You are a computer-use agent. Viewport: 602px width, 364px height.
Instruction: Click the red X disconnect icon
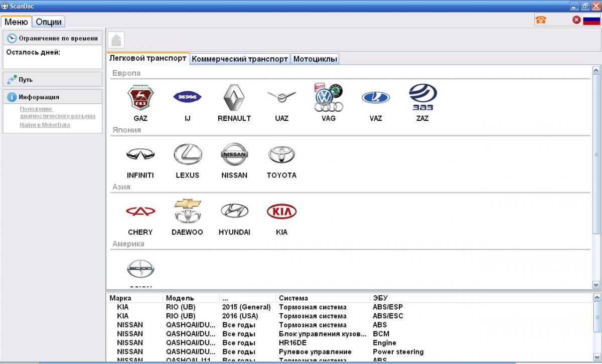pos(576,20)
